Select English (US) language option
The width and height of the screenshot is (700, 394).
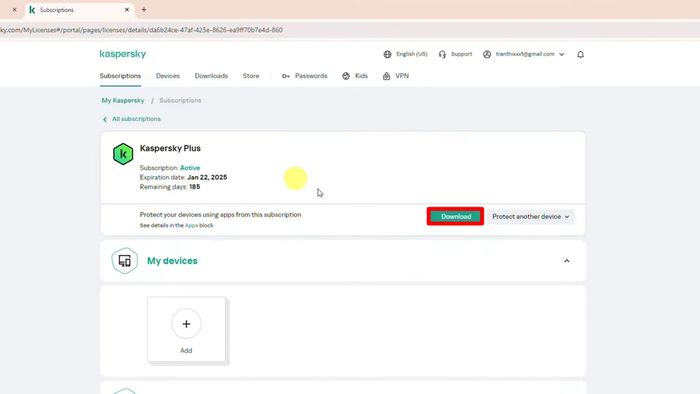(412, 54)
